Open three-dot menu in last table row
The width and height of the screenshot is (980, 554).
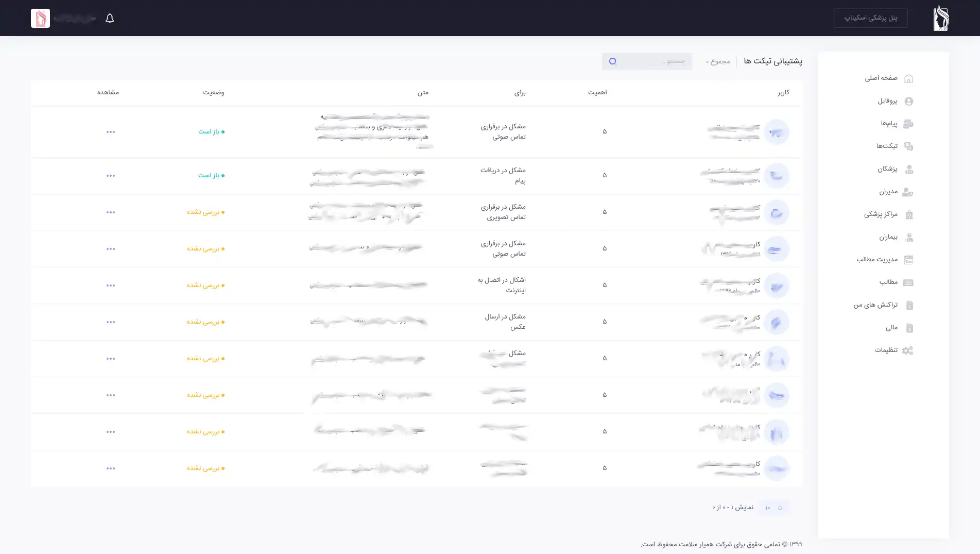111,468
